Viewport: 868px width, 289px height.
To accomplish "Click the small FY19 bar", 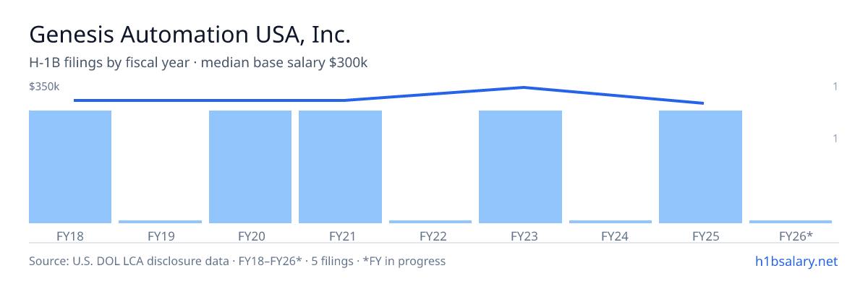I will (x=161, y=222).
